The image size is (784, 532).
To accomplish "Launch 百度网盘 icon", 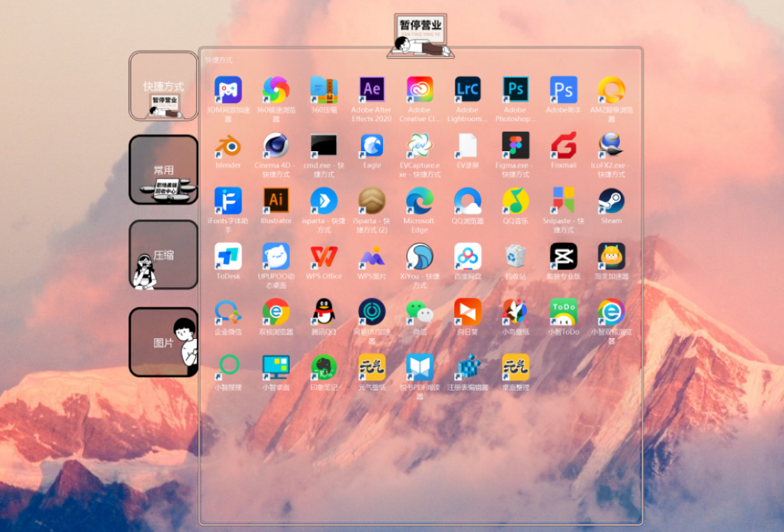I will pyautogui.click(x=468, y=256).
